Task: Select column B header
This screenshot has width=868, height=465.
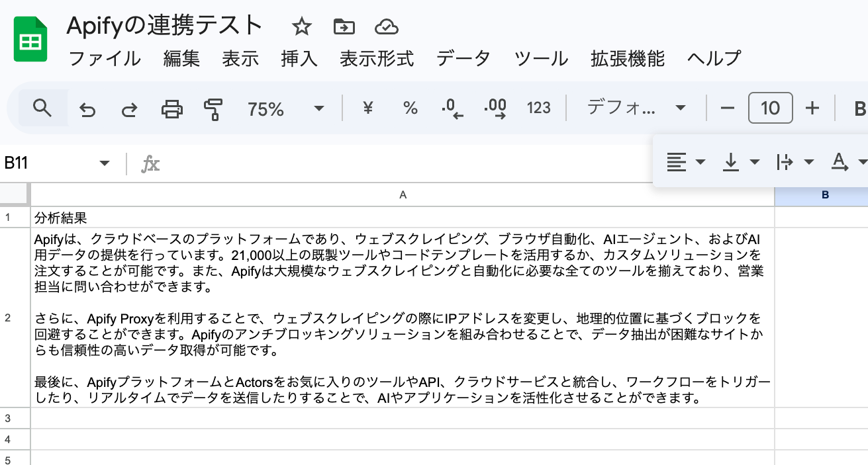Action: click(825, 195)
